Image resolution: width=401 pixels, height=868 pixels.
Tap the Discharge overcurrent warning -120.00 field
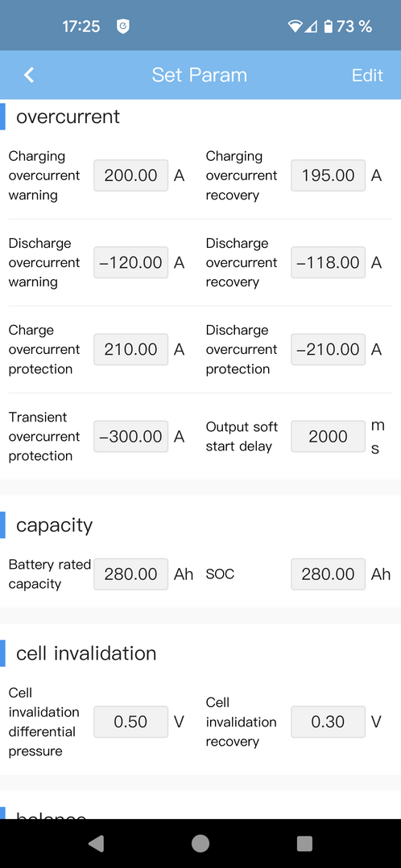click(130, 262)
